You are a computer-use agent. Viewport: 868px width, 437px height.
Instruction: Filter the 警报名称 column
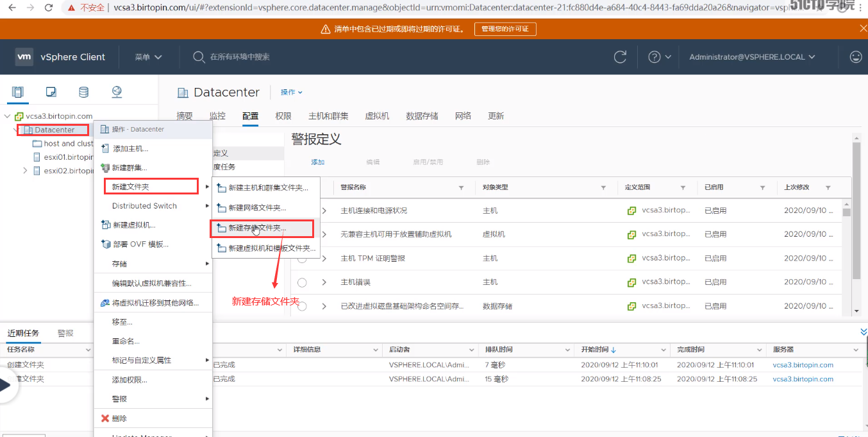(462, 187)
